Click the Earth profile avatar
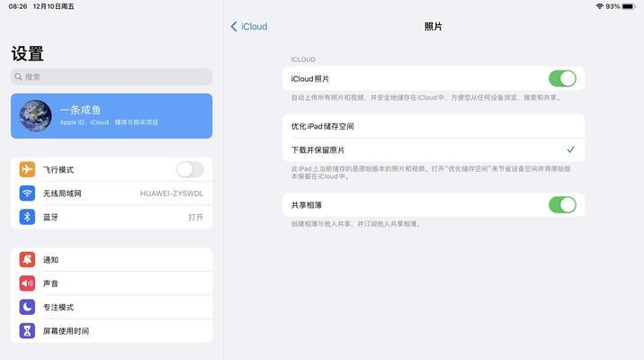This screenshot has width=644, height=360. click(36, 116)
